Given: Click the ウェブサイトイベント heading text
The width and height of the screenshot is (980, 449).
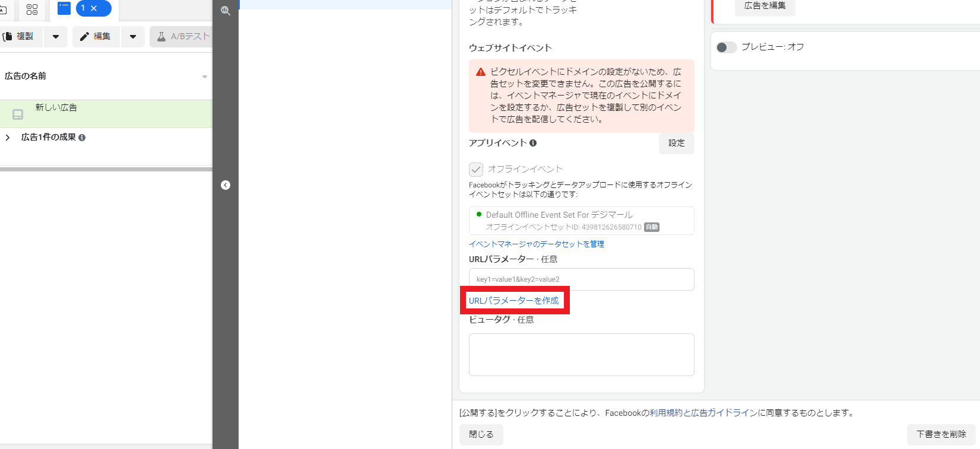Looking at the screenshot, I should pos(510,48).
